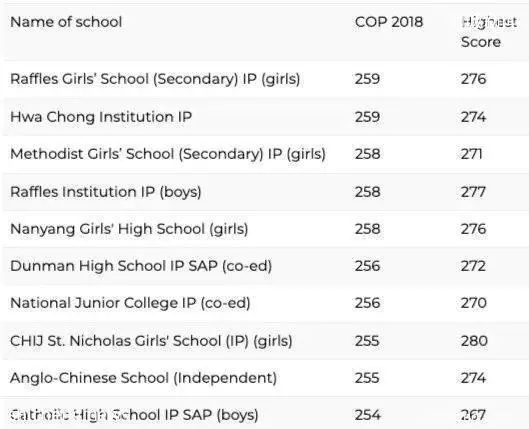
Task: Click the 'Highest Score' column header
Action: point(489,32)
